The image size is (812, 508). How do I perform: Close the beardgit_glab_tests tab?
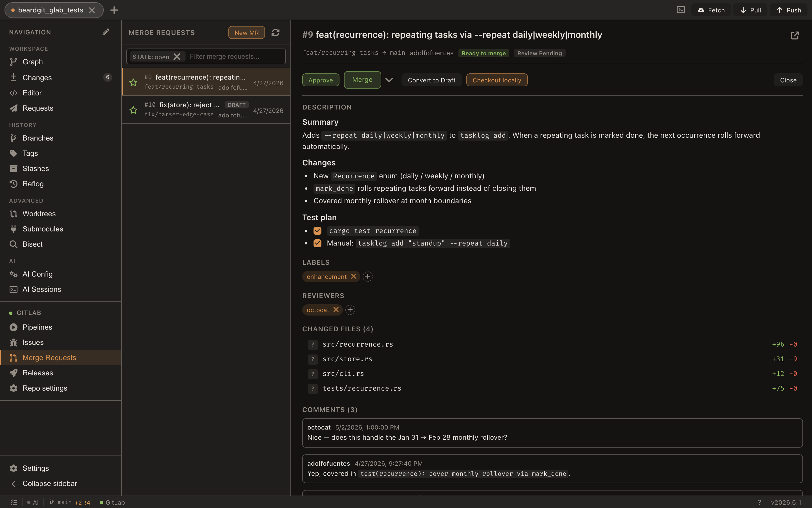(92, 10)
